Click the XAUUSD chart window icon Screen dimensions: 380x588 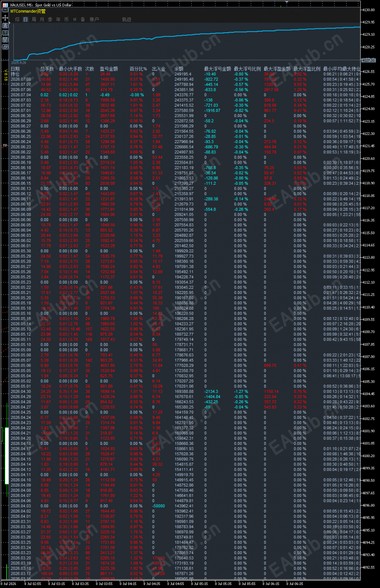[5, 4]
